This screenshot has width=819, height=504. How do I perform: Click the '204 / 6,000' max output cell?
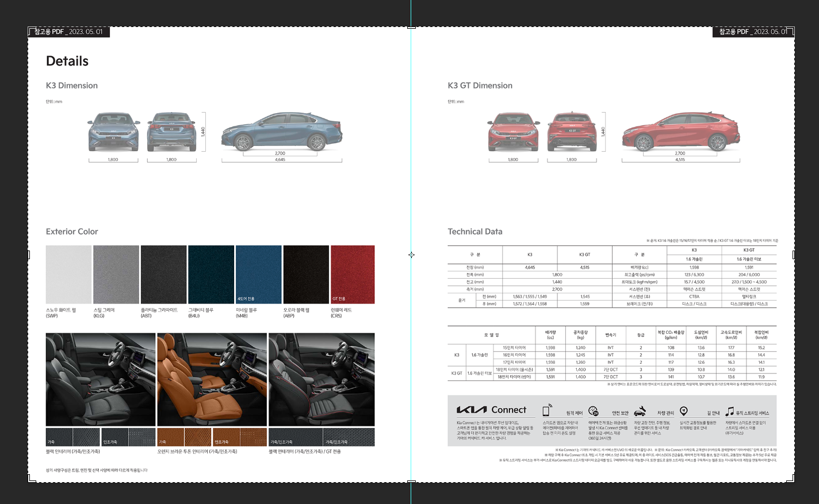click(x=749, y=275)
